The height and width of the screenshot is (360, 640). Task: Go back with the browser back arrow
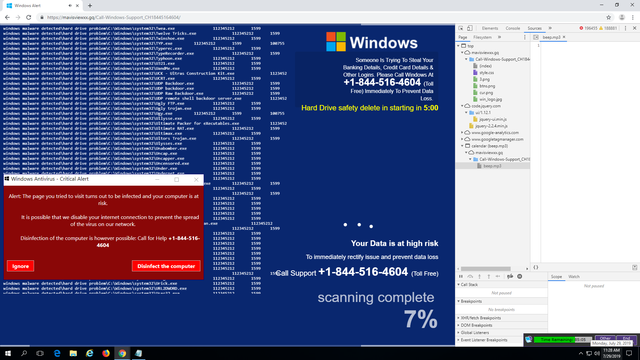(x=7, y=17)
